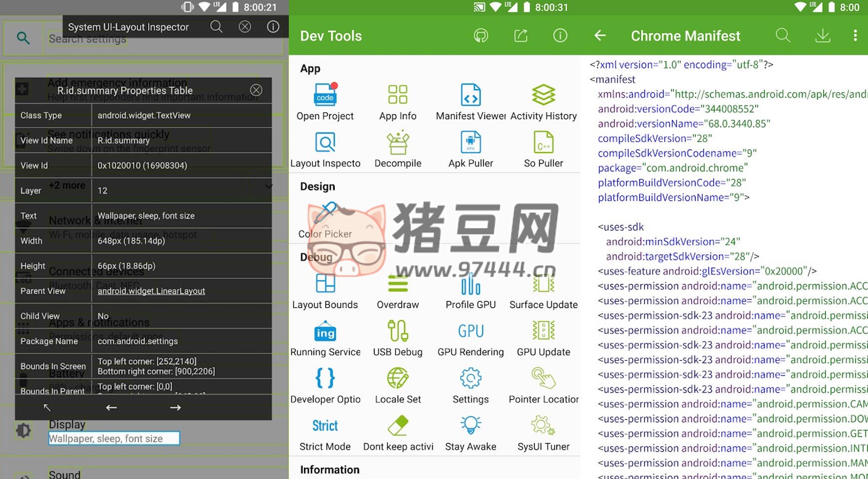The height and width of the screenshot is (479, 868).
Task: Go to previous view with left arrow
Action: (111, 408)
